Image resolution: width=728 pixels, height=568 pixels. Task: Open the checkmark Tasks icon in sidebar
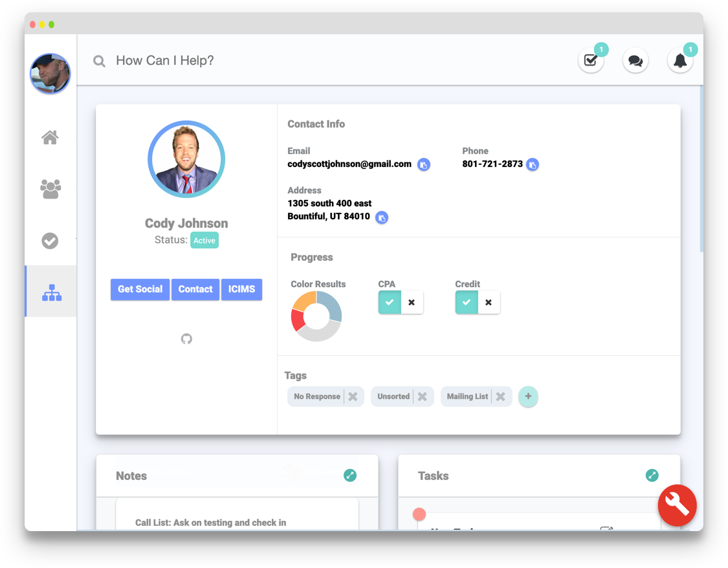pos(50,241)
